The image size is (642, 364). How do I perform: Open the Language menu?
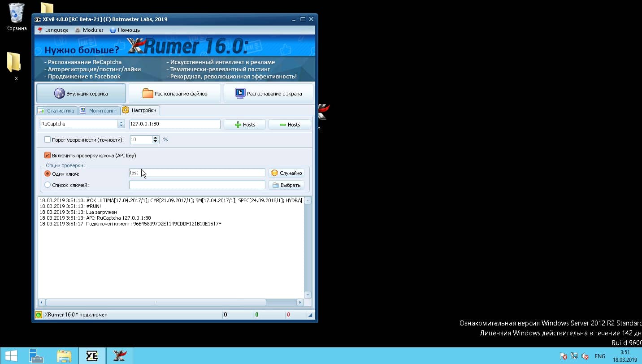53,30
